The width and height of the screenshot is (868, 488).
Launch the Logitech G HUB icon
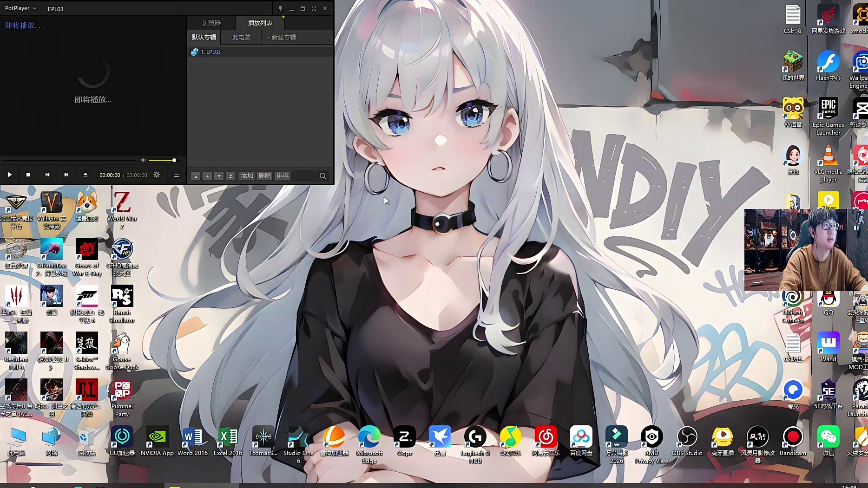(x=475, y=444)
